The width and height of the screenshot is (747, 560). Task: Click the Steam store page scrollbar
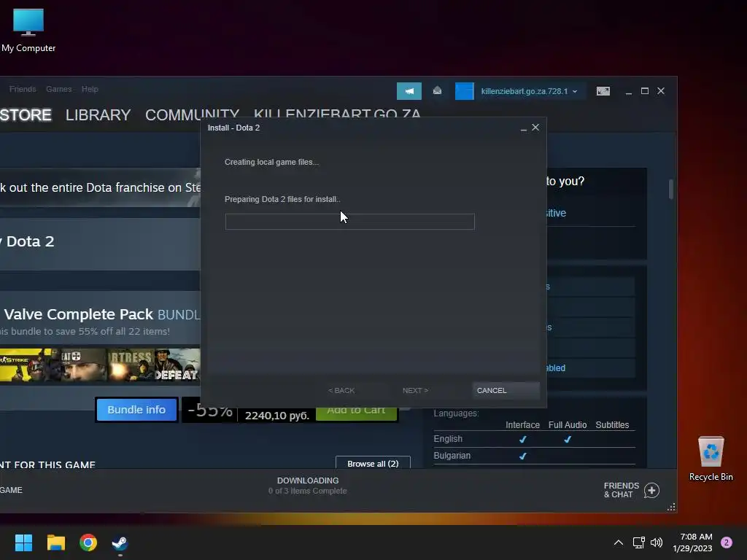click(671, 190)
